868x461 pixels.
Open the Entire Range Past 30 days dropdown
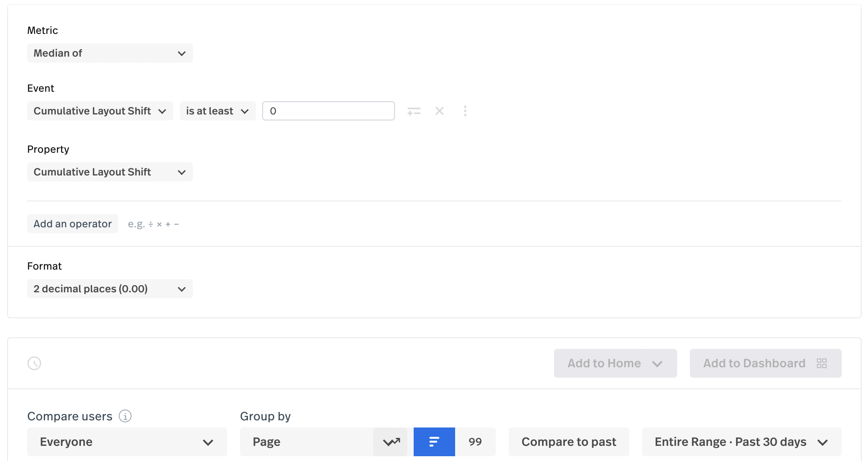tap(741, 442)
